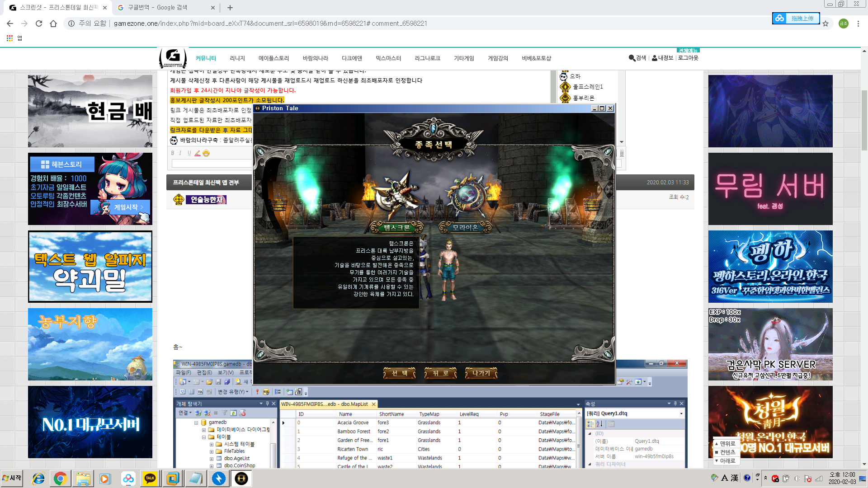Viewport: 868px width, 488px height.
Task: View site information next to the address bar
Action: click(x=71, y=23)
